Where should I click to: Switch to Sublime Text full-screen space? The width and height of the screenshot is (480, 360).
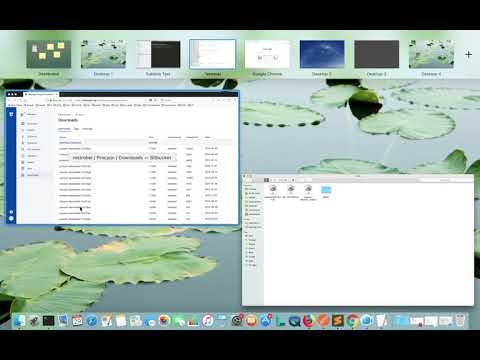(158, 54)
